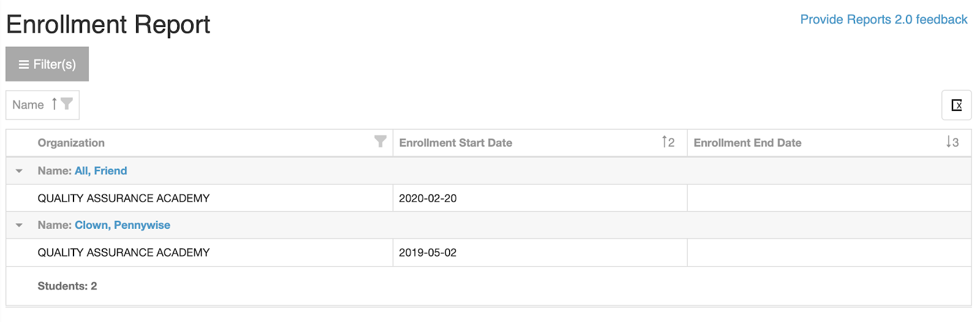Click the Enrollment Start Date column header text
The height and width of the screenshot is (322, 980).
(455, 143)
